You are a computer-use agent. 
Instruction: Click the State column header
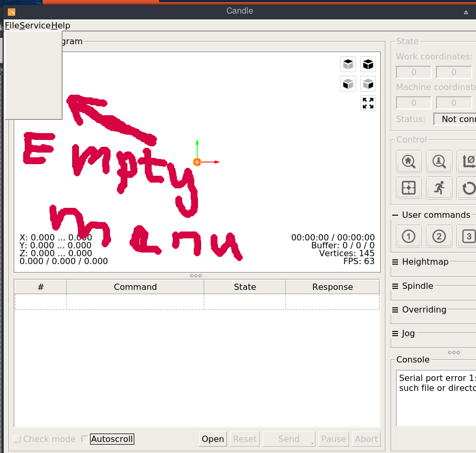click(245, 287)
